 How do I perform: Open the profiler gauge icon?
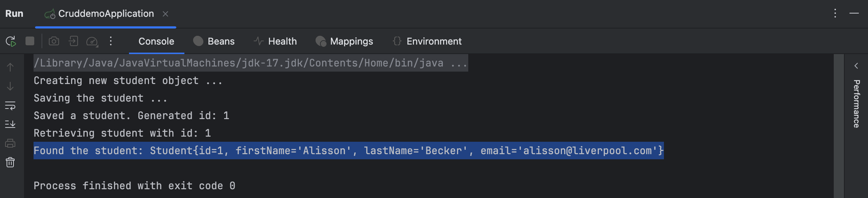92,42
